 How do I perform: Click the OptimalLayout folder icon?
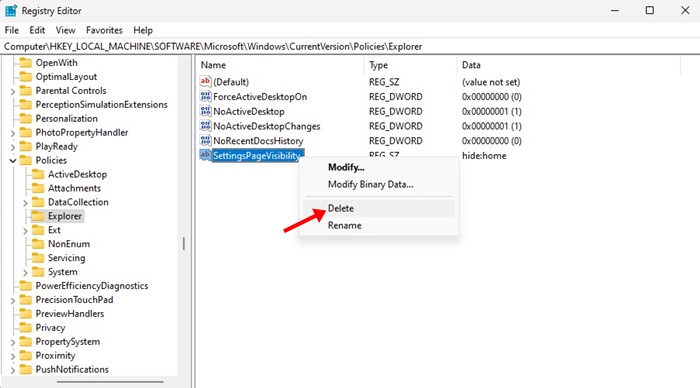tap(26, 76)
